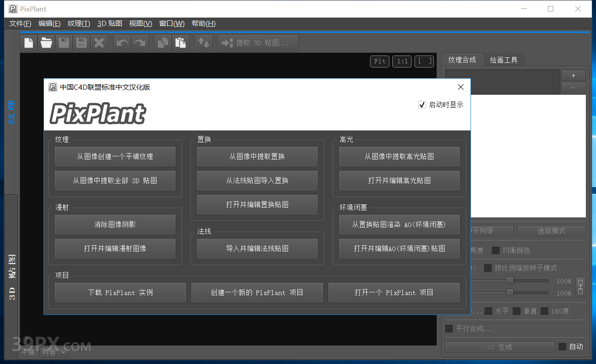Image resolution: width=596 pixels, height=364 pixels.
Task: Click 从图像中提取高光贴图 button
Action: coord(399,157)
